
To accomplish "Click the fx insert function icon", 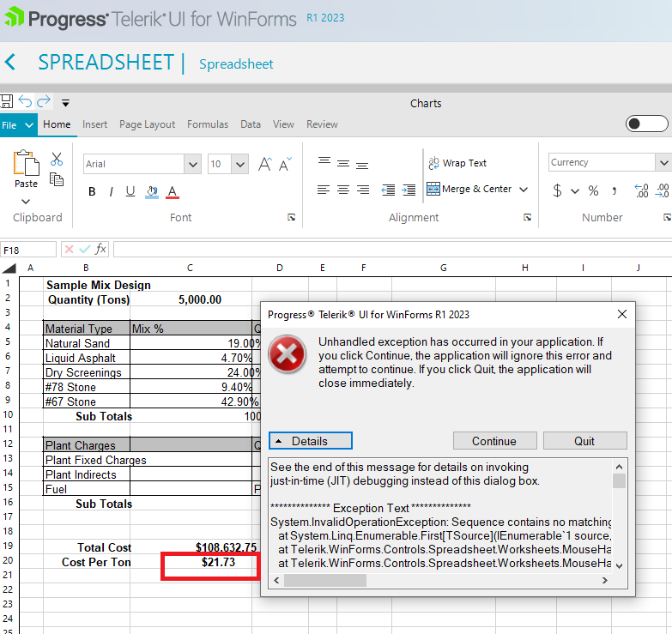I will click(100, 249).
